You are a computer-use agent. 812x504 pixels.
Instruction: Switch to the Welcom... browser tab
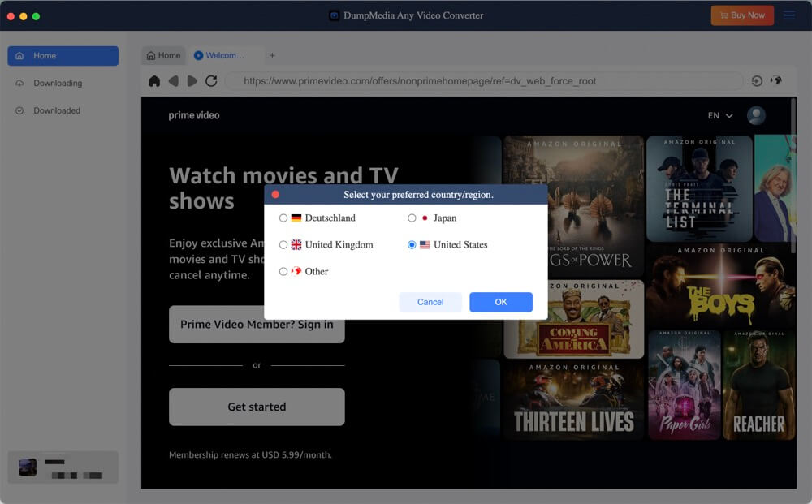[225, 55]
